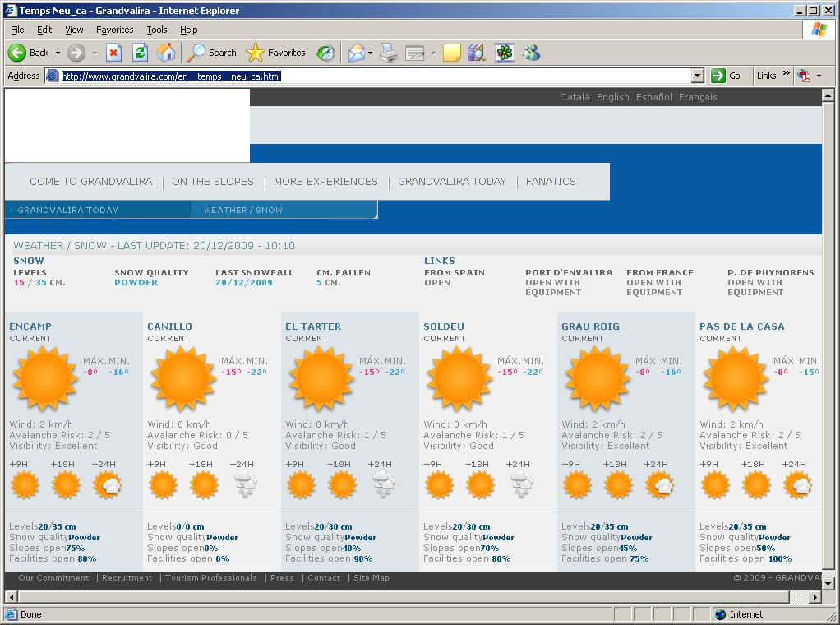Screen dimensions: 840x625
Task: Click the horizontal scrollbar right arrow
Action: 815,596
